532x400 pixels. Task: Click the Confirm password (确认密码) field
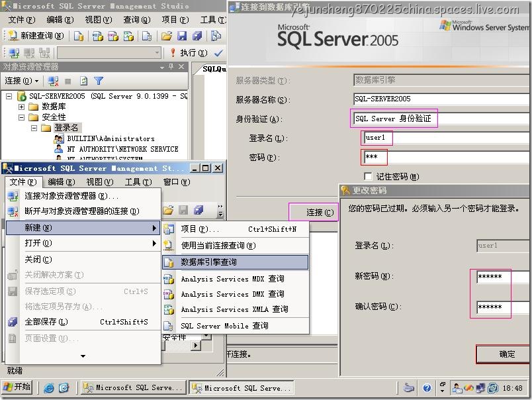pos(503,307)
